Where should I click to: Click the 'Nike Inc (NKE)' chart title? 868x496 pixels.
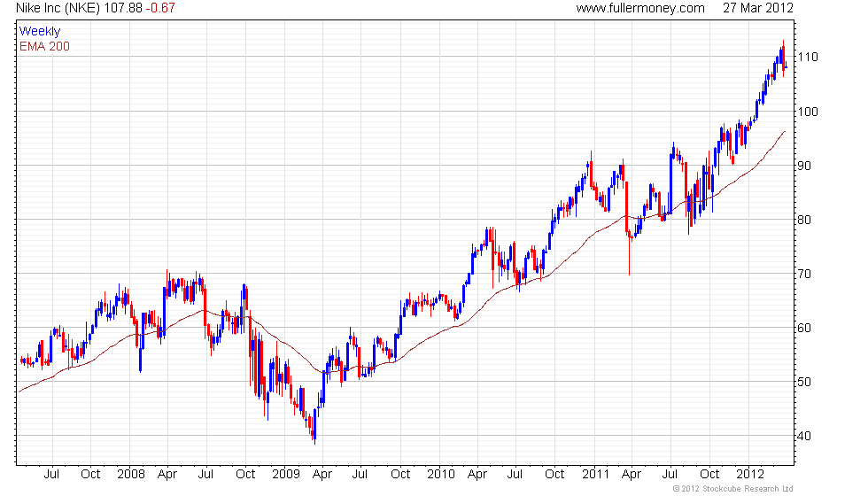(58, 8)
